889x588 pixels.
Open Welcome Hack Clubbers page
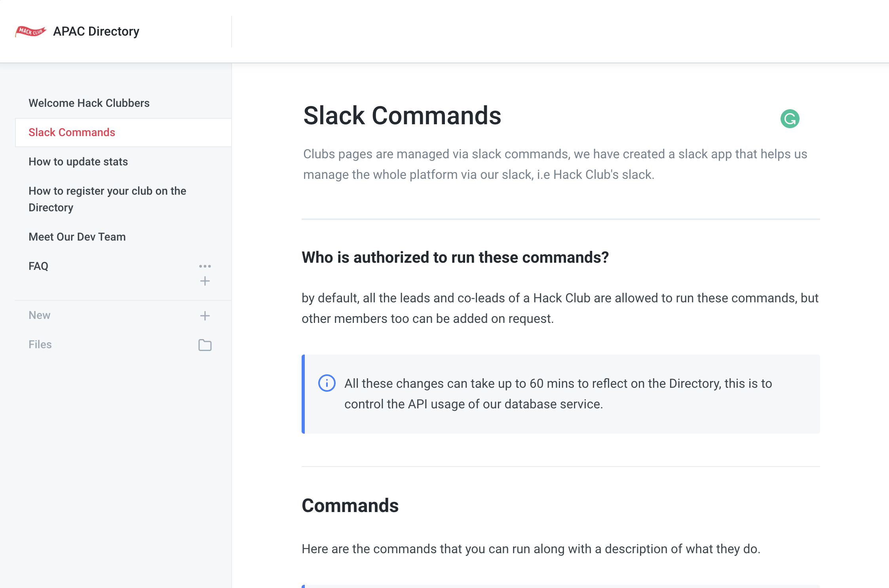(x=89, y=103)
